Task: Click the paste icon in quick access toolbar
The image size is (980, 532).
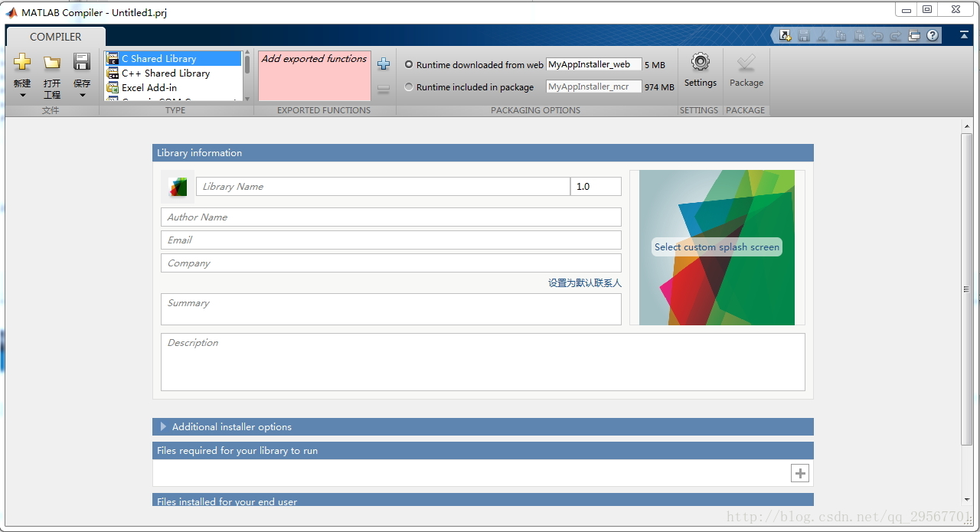Action: pyautogui.click(x=859, y=35)
